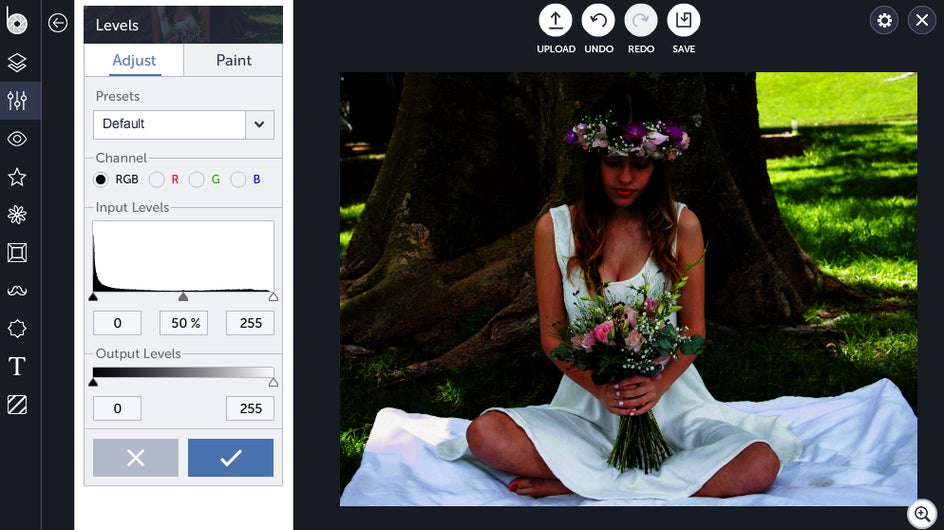Go back using the arrow icon
The height and width of the screenshot is (530, 944).
coord(58,23)
